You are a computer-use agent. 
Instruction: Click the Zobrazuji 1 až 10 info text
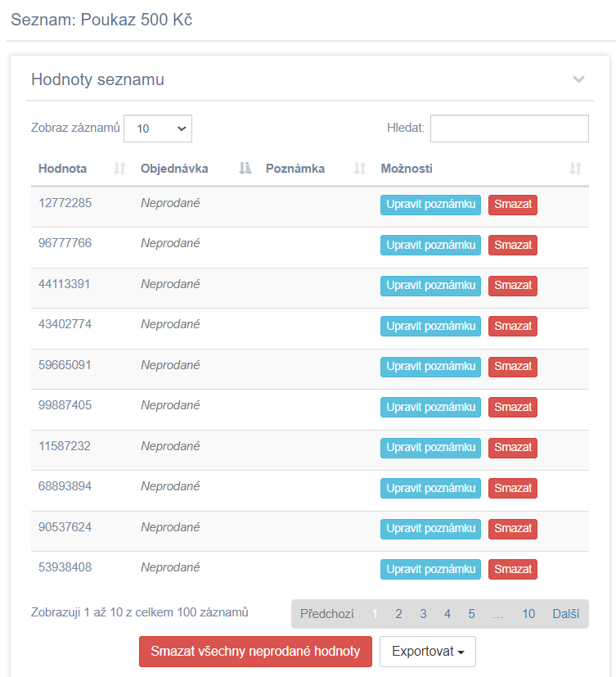139,612
